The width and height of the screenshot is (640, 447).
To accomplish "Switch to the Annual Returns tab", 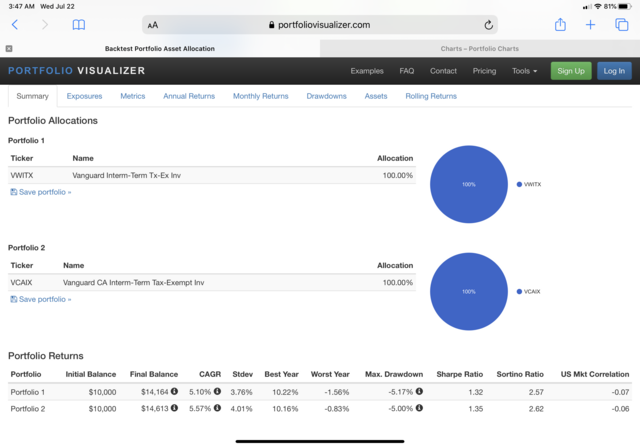I will click(189, 96).
